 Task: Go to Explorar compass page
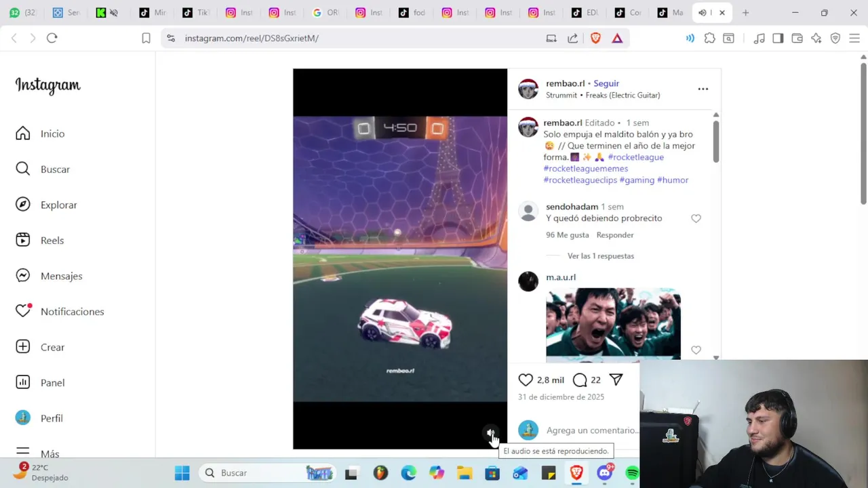click(47, 205)
